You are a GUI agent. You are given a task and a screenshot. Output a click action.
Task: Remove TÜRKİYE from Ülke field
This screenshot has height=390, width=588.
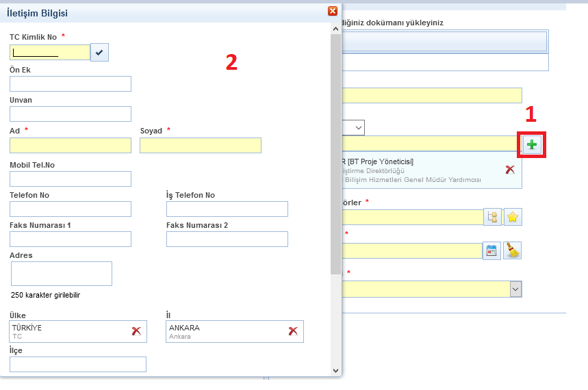coord(136,331)
